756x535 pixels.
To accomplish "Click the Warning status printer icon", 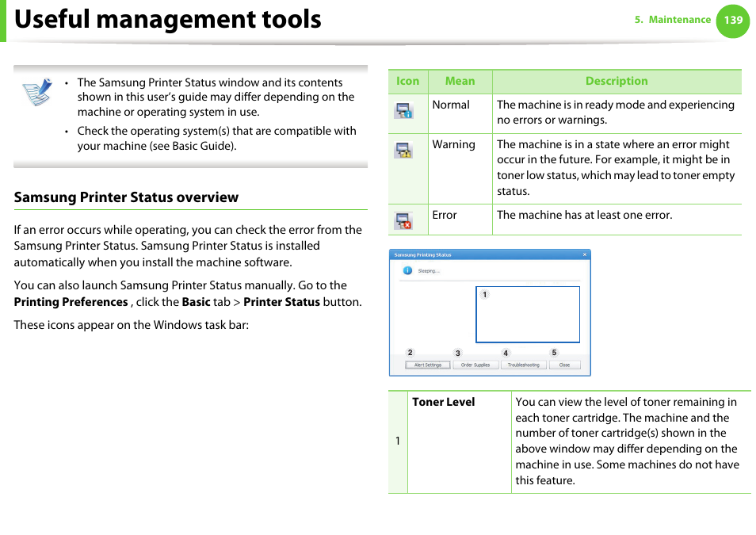I will (x=403, y=150).
